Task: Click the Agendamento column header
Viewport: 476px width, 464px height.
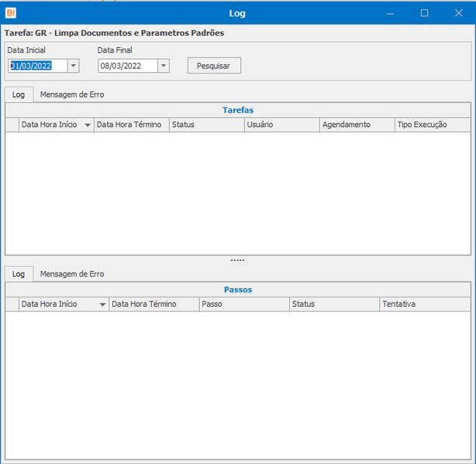Action: 357,125
